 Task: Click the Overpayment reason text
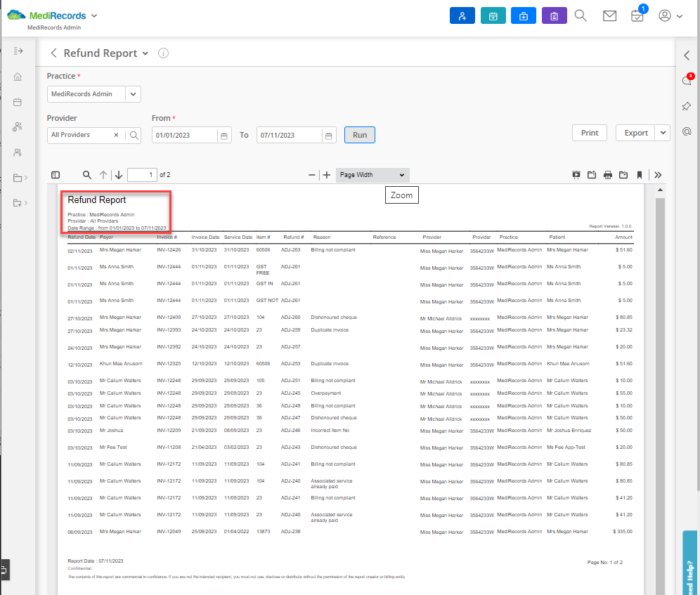326,393
